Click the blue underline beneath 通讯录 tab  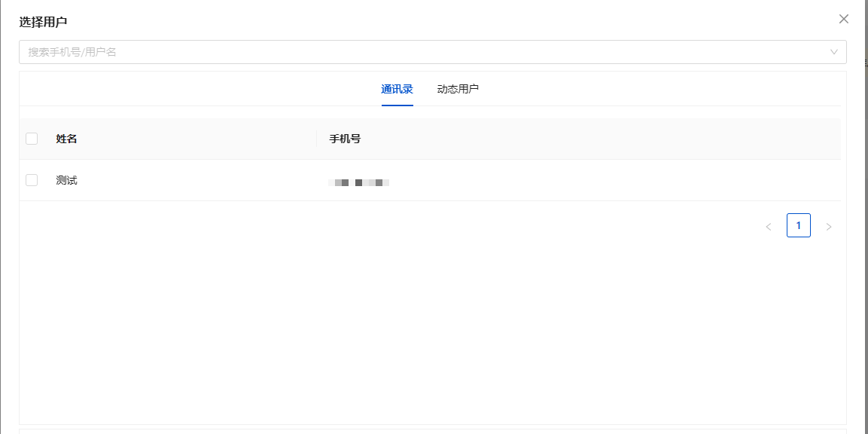pyautogui.click(x=397, y=105)
